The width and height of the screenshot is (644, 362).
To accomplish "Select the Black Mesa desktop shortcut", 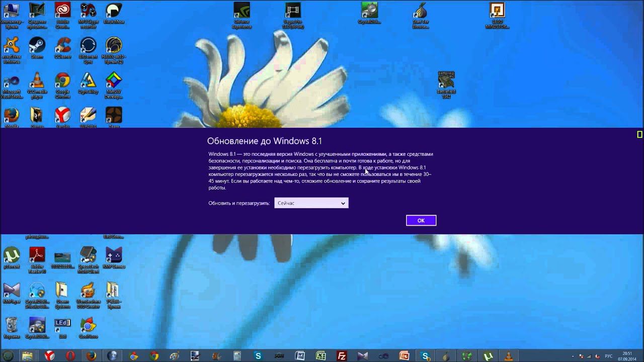I will click(x=114, y=14).
